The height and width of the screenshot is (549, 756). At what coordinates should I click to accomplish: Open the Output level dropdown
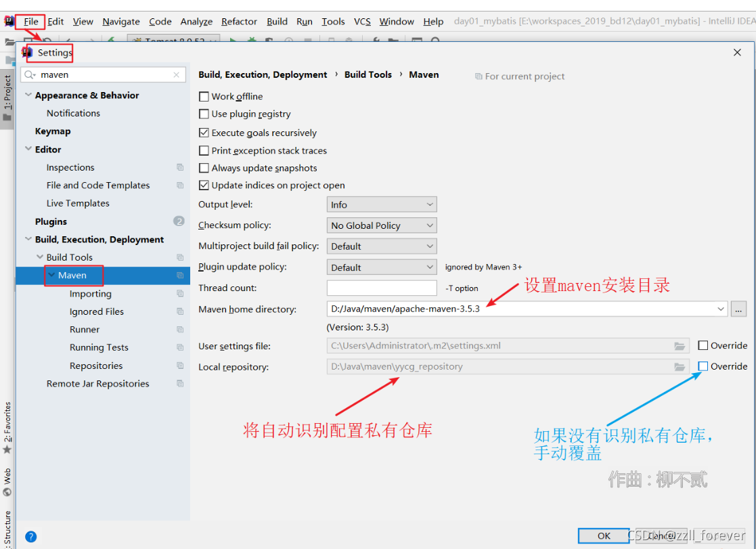click(382, 204)
